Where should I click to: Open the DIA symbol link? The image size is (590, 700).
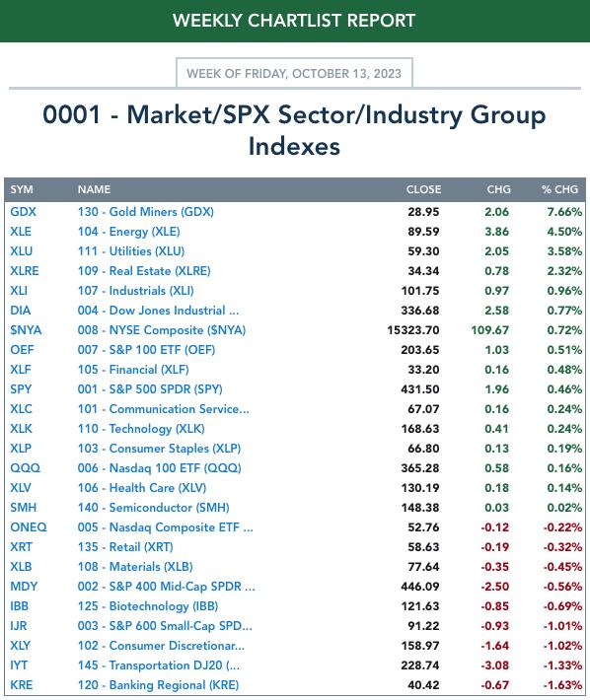[x=21, y=311]
